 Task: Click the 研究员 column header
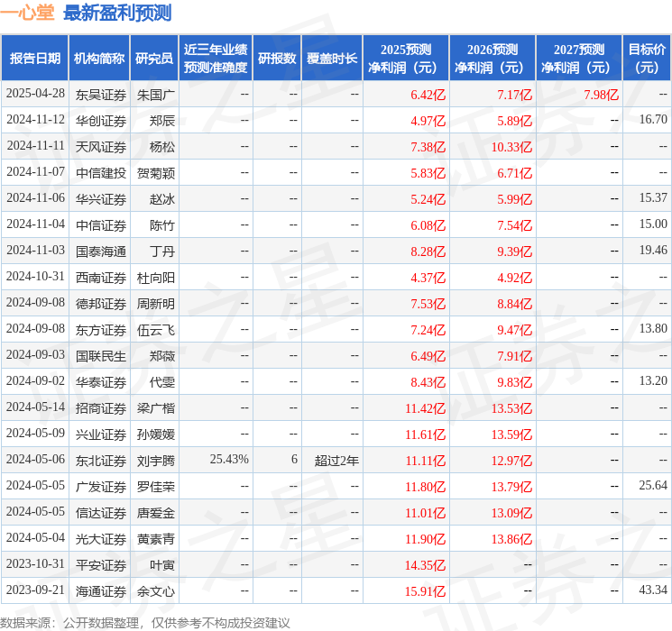point(154,58)
